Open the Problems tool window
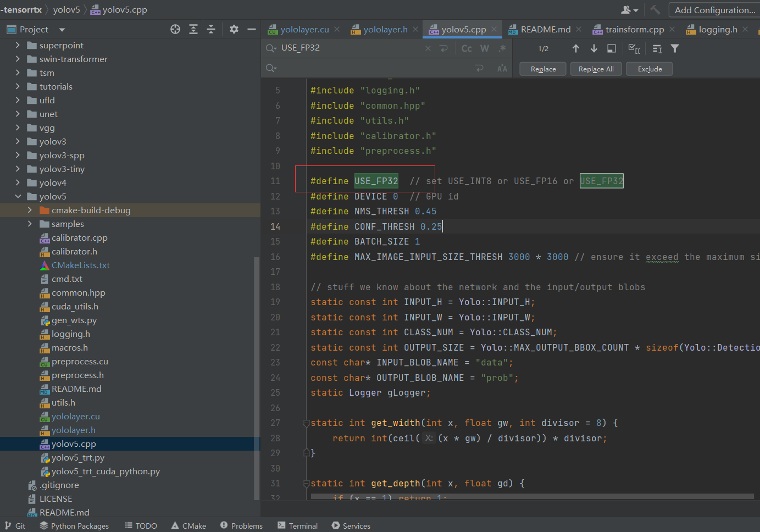Image resolution: width=760 pixels, height=532 pixels. 241,525
